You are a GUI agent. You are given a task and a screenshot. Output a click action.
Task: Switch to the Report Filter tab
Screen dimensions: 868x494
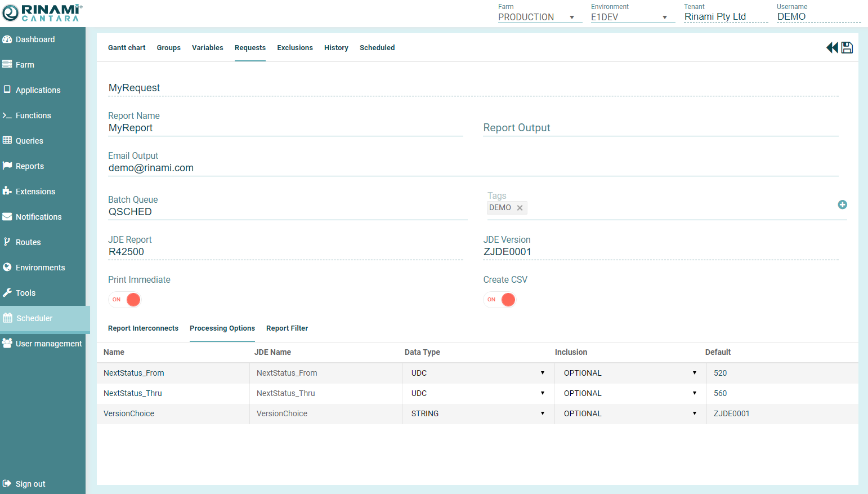pos(287,328)
